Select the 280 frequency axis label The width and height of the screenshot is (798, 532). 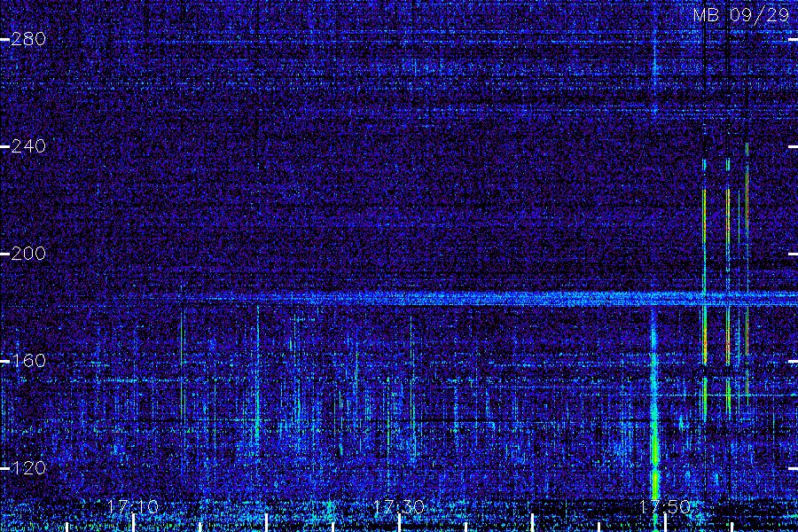tap(28, 39)
